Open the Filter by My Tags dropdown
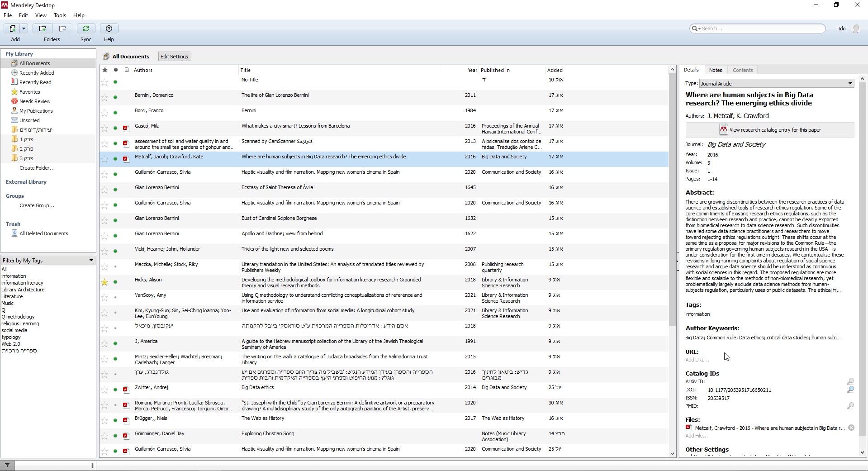This screenshot has height=471, width=868. coord(48,261)
